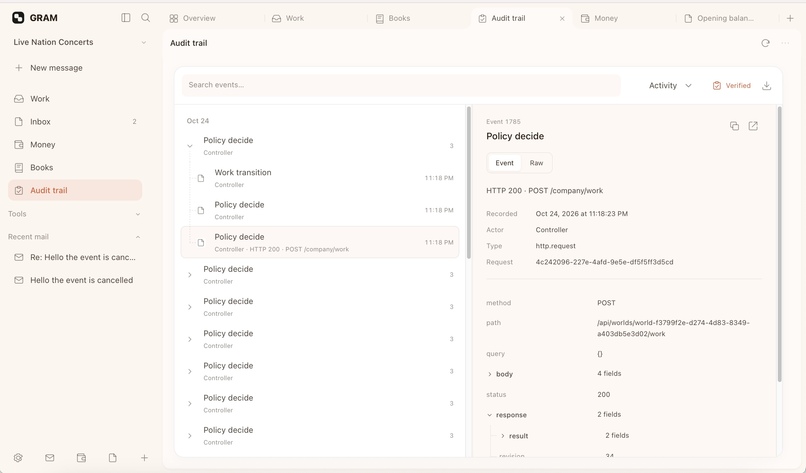
Task: Collapse the first expanded Policy decide group
Action: click(x=190, y=146)
